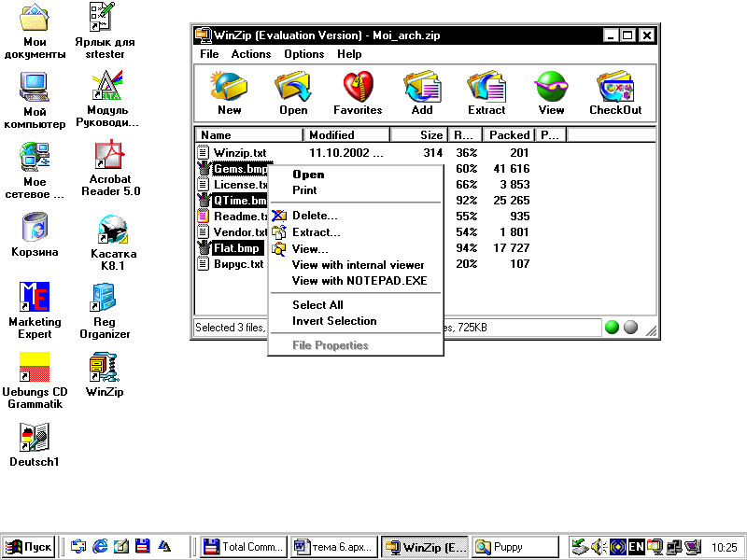Image resolution: width=747 pixels, height=560 pixels.
Task: Select the Marketing Expert desktop shortcut
Action: [35, 310]
